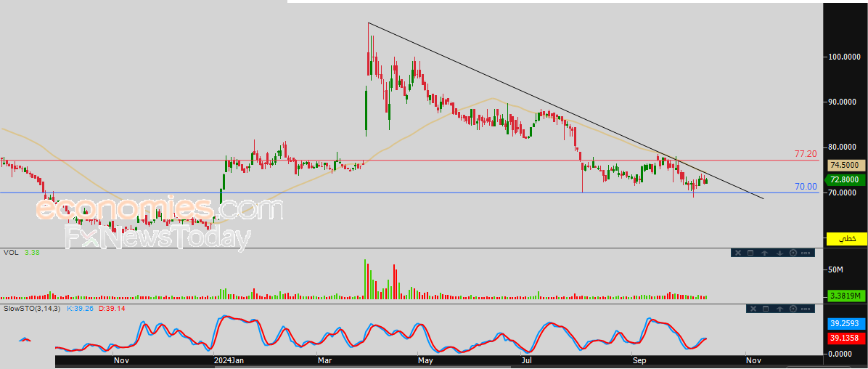Select the 3.3819M volume tag
This screenshot has width=868, height=369.
(x=846, y=296)
